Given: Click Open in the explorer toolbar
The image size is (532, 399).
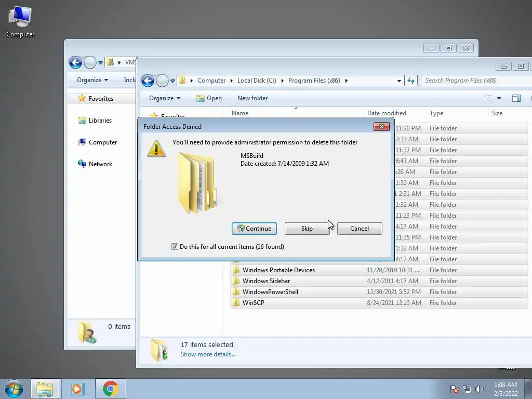Looking at the screenshot, I should tap(209, 98).
